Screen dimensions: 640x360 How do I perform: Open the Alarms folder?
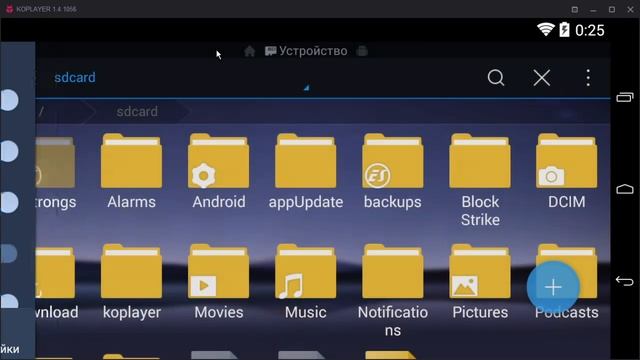point(131,171)
